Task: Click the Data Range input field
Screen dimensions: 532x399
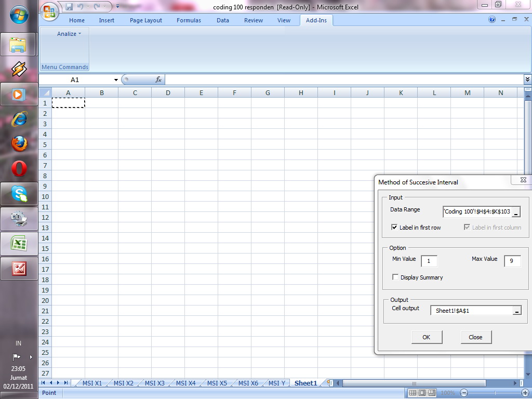Action: pos(477,212)
